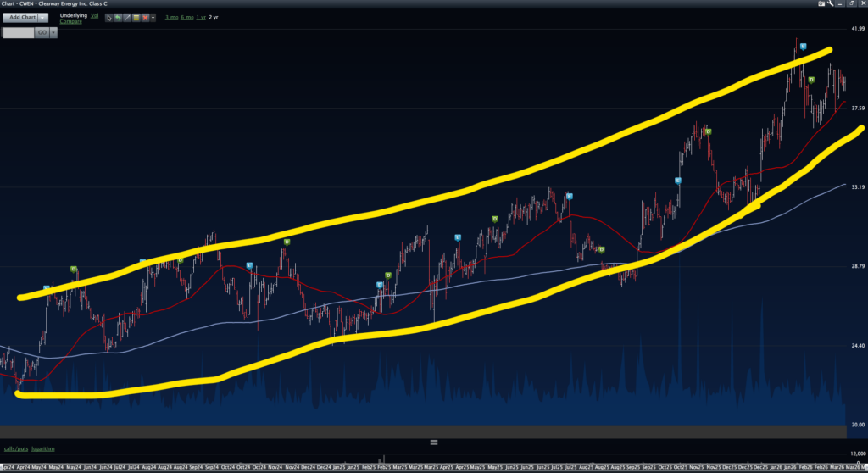Select the pointer cursor tool
868x473 pixels.
(x=108, y=17)
